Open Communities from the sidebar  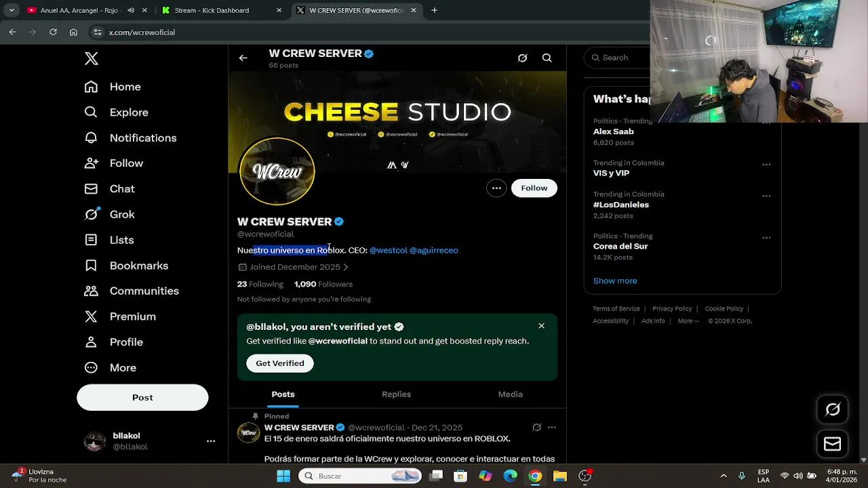point(131,291)
